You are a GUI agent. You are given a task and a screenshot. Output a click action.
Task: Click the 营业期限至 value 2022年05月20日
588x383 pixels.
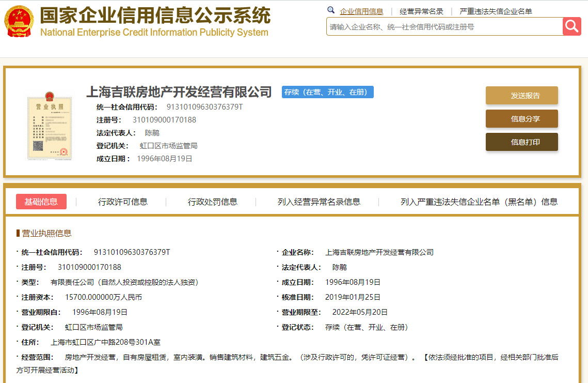click(x=360, y=312)
